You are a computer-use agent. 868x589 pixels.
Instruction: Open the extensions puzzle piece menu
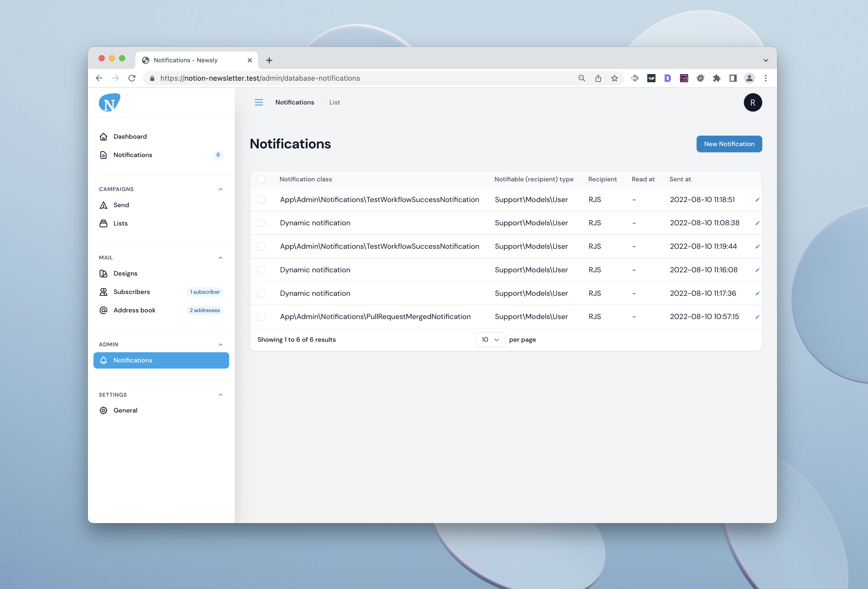pos(716,78)
